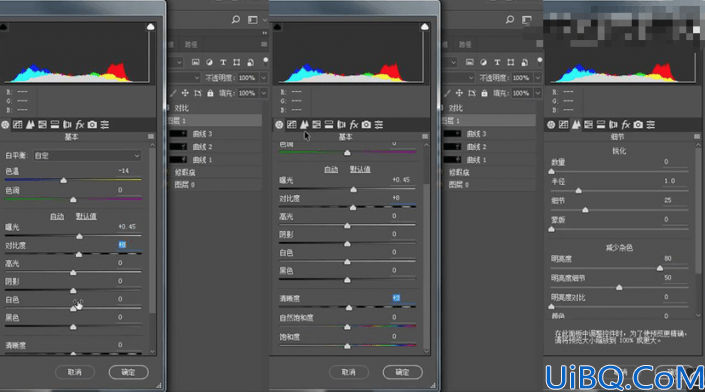The width and height of the screenshot is (705, 392).
Task: Open Presets tab icon in 饱和度 dialog
Action: pos(379,125)
